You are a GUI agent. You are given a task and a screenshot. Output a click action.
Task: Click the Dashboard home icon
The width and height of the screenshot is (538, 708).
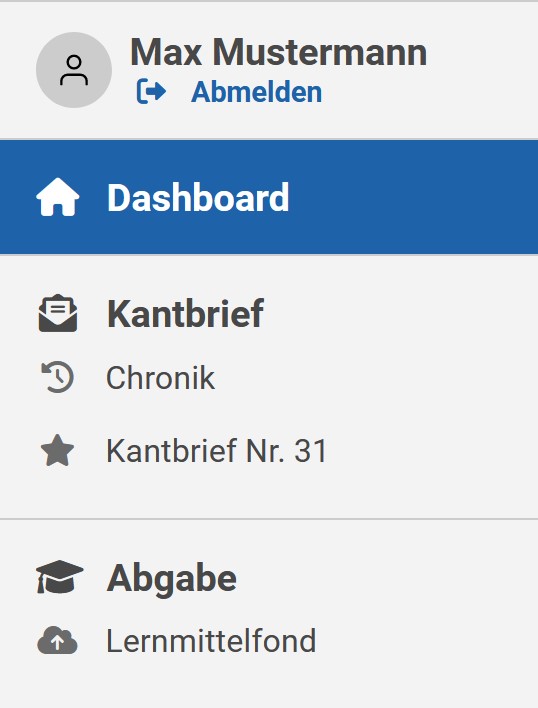coord(58,197)
